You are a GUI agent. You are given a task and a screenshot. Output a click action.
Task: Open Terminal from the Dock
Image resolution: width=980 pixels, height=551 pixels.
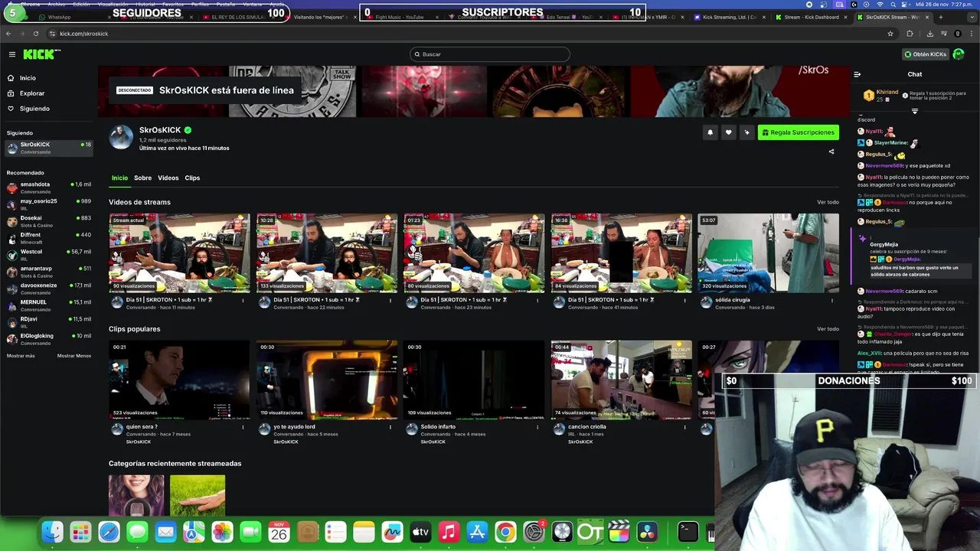click(688, 532)
